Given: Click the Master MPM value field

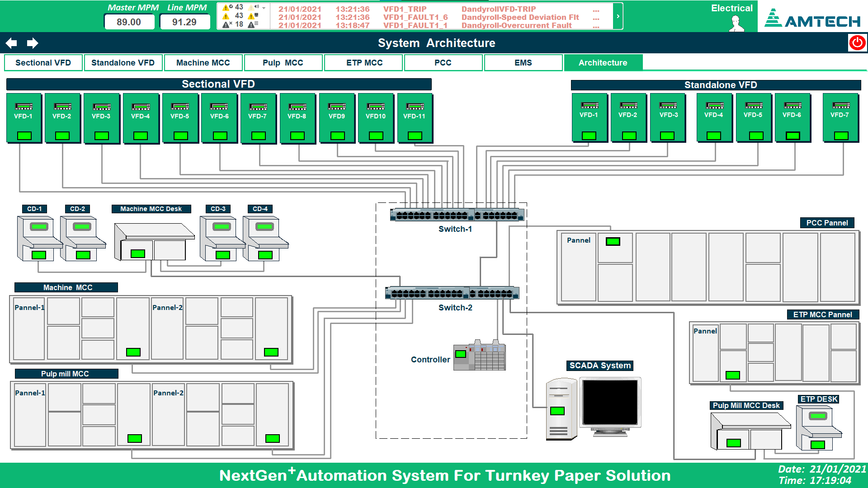Looking at the screenshot, I should click(x=129, y=22).
